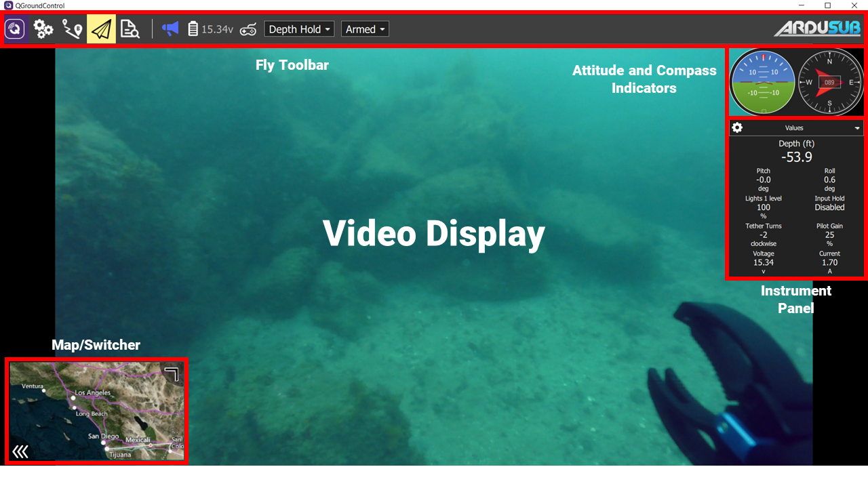Screen dimensions: 868x488
Task: Click the joystick status icon
Action: [x=248, y=29]
